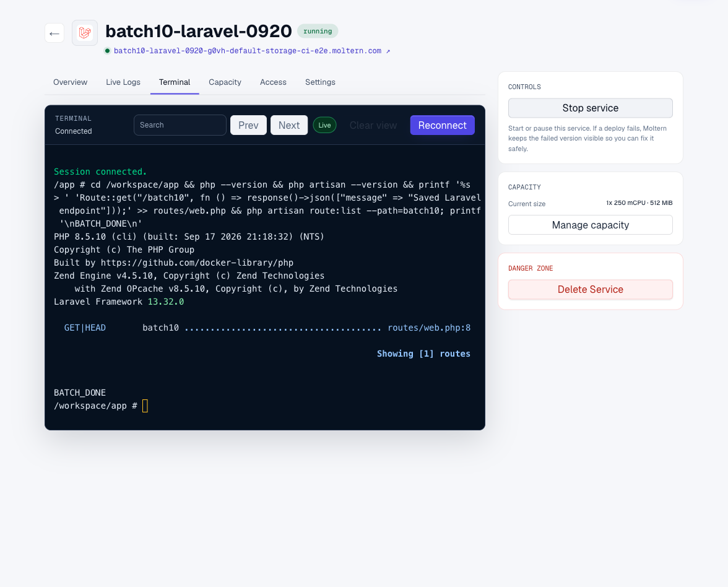Click the batch10-laravel-0920 page title

pos(199,31)
